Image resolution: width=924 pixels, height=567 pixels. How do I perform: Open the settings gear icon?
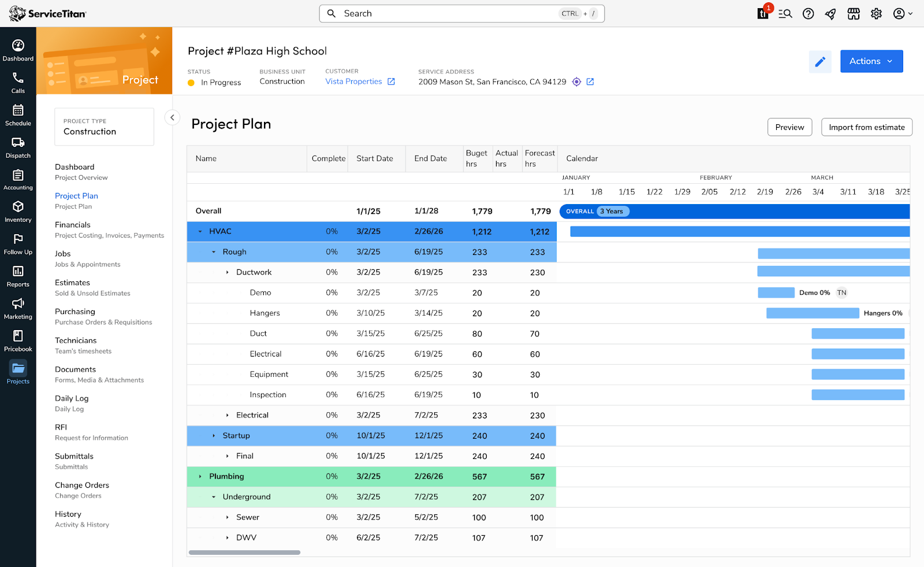pos(877,14)
